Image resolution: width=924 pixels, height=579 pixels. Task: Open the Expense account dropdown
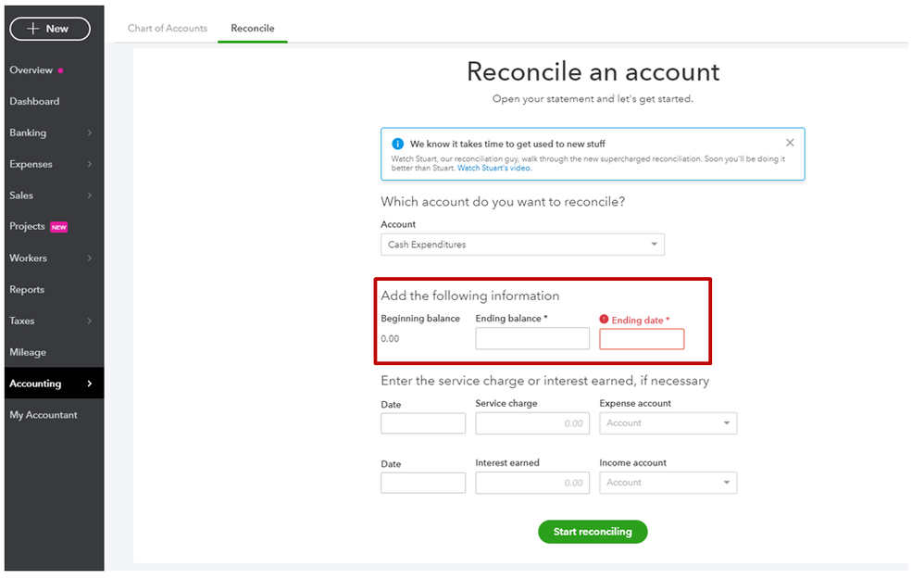(668, 423)
